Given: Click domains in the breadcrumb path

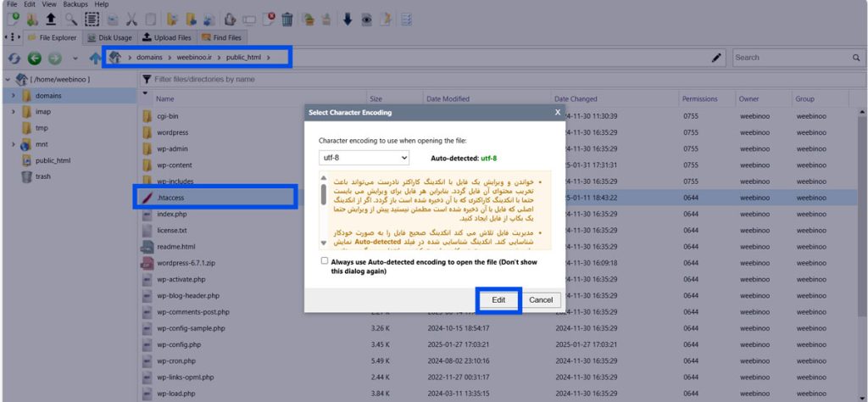Looking at the screenshot, I should point(149,58).
